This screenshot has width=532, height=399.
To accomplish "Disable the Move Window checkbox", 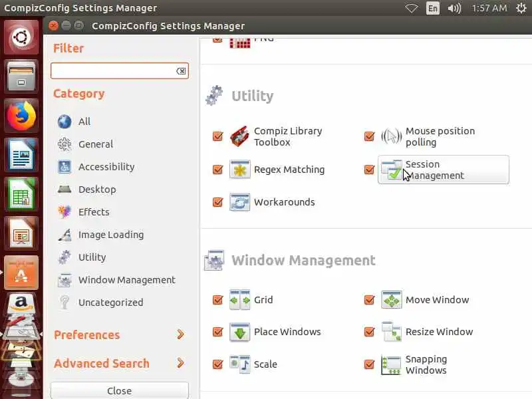I will (369, 300).
